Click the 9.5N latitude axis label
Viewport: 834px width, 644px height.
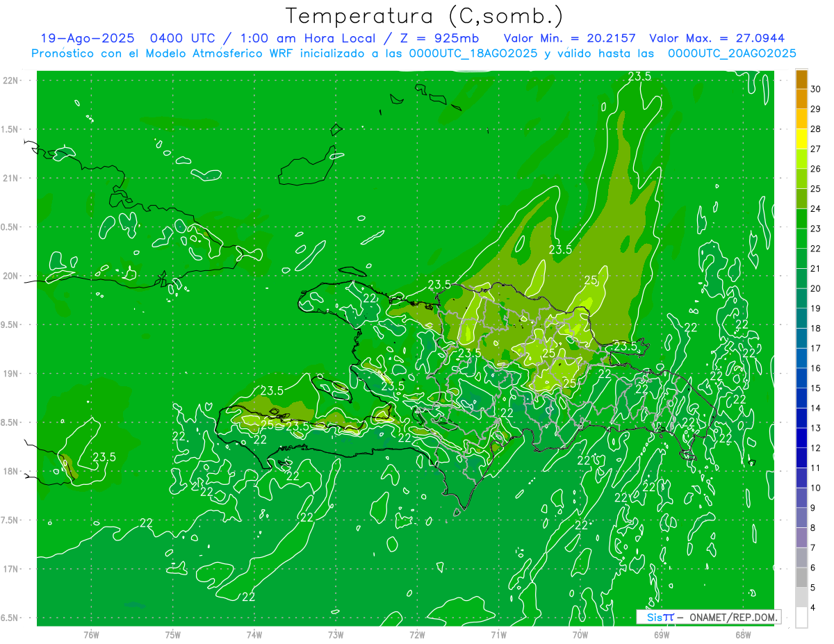10,325
